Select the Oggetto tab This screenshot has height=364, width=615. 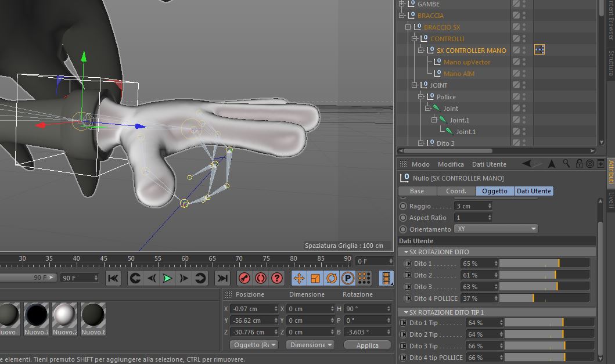[x=495, y=191]
